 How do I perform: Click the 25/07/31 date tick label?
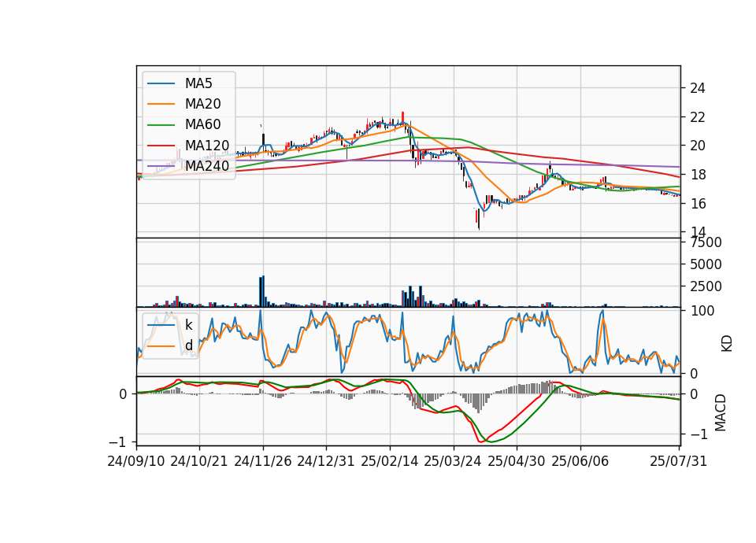[x=678, y=461]
